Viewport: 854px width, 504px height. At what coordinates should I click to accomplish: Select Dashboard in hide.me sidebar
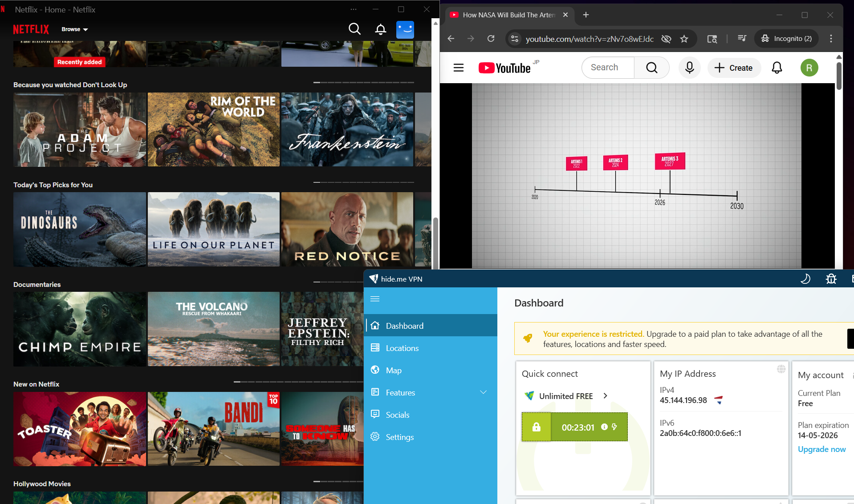(431, 326)
